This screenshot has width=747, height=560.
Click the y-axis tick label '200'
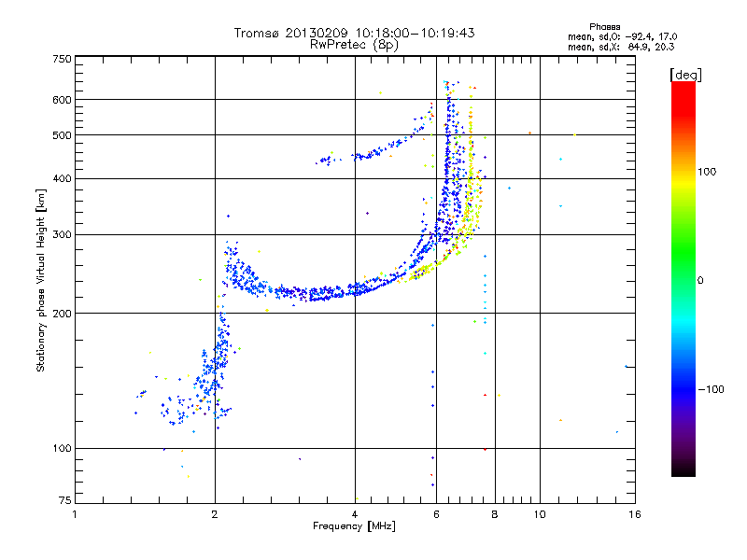click(62, 314)
